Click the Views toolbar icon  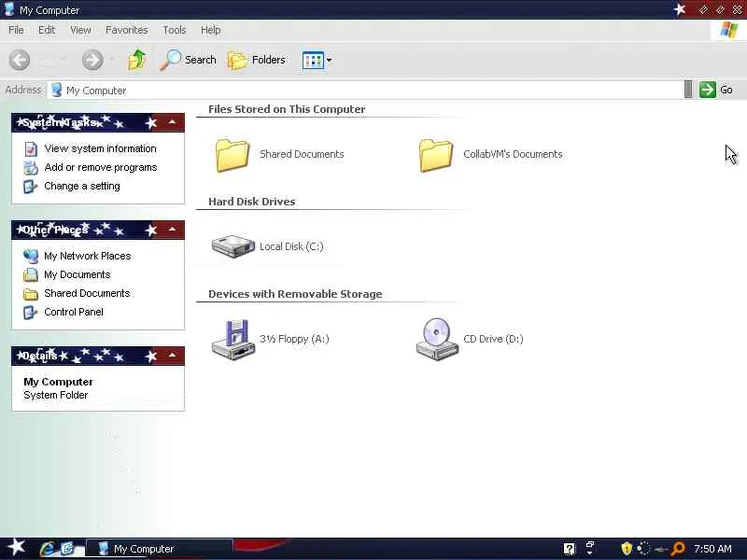pyautogui.click(x=313, y=61)
